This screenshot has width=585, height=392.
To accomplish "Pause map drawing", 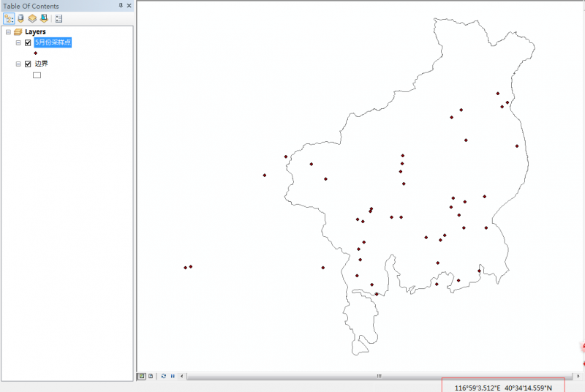I will pos(173,376).
